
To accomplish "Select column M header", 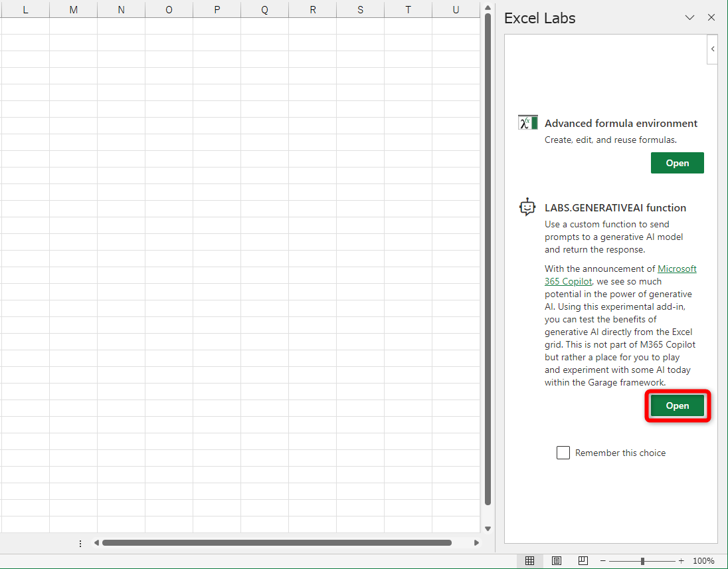I will (73, 10).
